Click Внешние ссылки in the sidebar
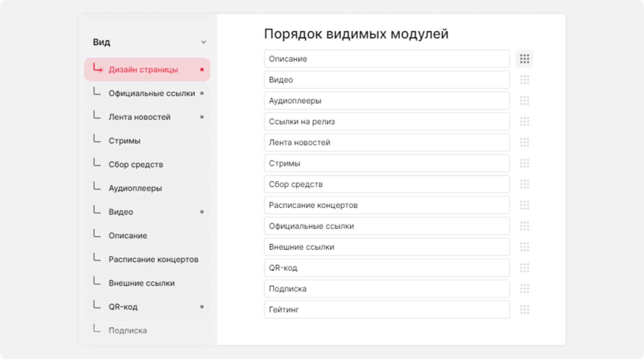 [141, 283]
